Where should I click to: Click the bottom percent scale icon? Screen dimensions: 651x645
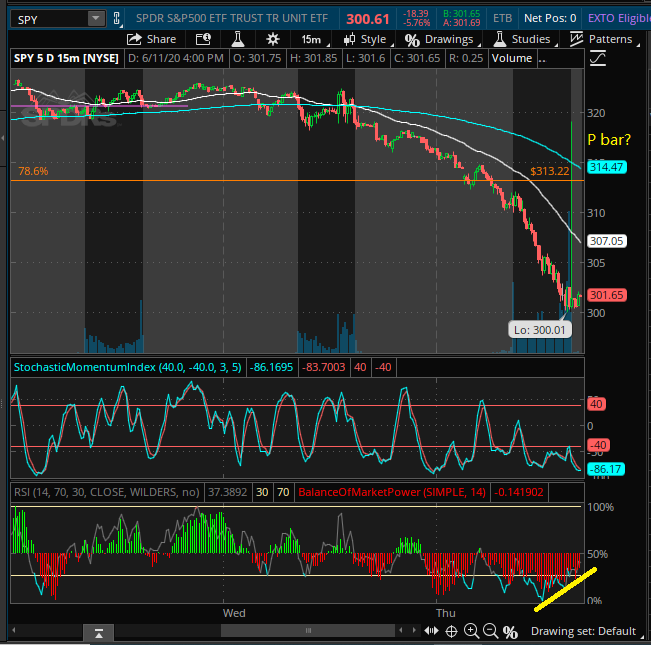(510, 632)
